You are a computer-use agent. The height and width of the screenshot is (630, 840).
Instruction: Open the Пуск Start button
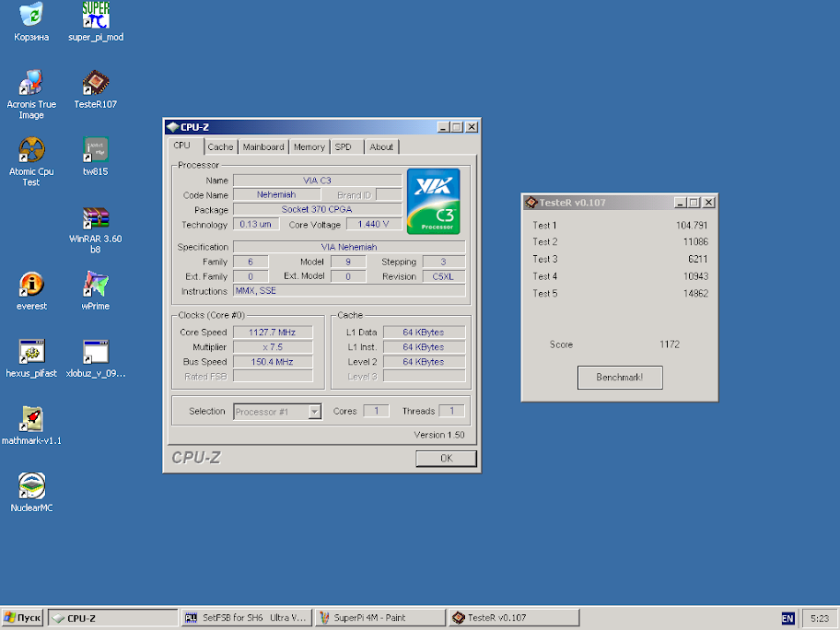pos(22,618)
